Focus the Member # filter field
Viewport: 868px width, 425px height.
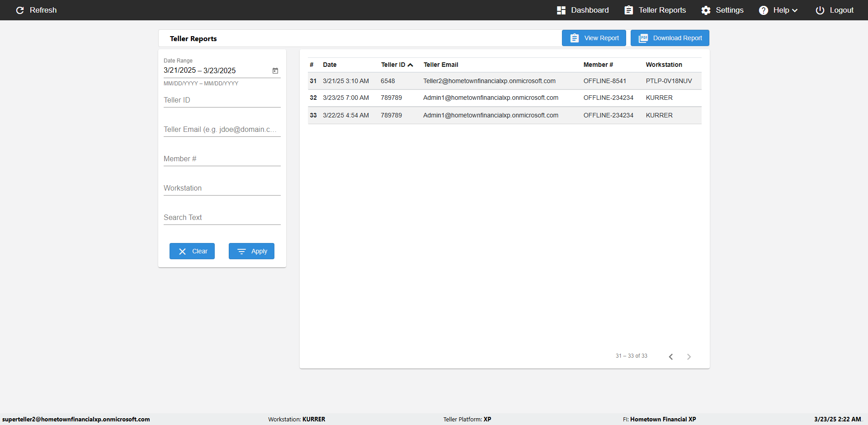(222, 159)
